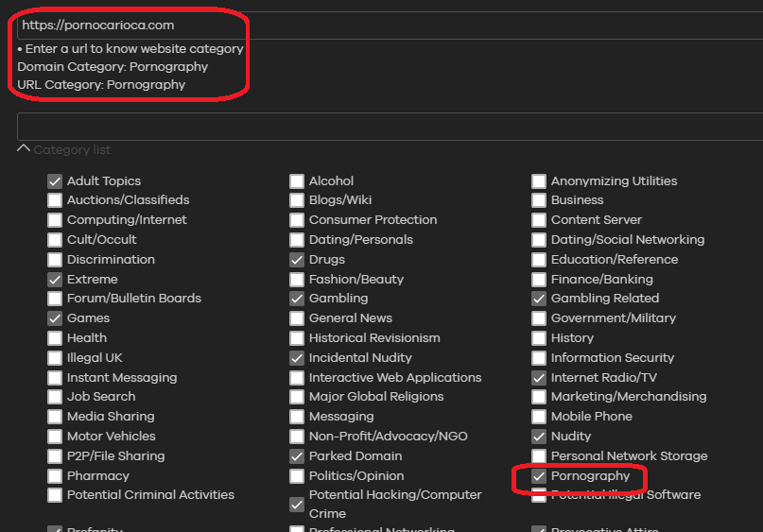Check the Media Sharing category
Screen dimensions: 763x532
click(55, 417)
